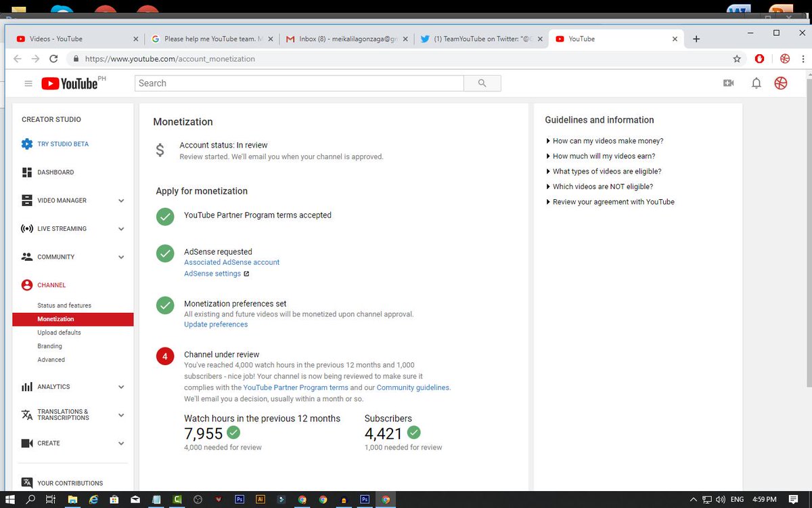Screen dimensions: 812x508
Task: Close the Gmail Inbox tab
Action: 405,39
